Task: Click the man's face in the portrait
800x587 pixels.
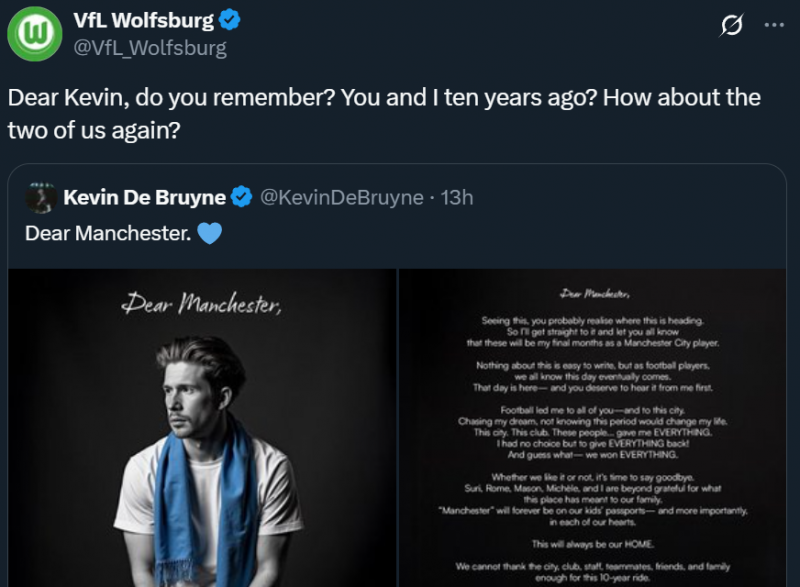Action: (193, 392)
